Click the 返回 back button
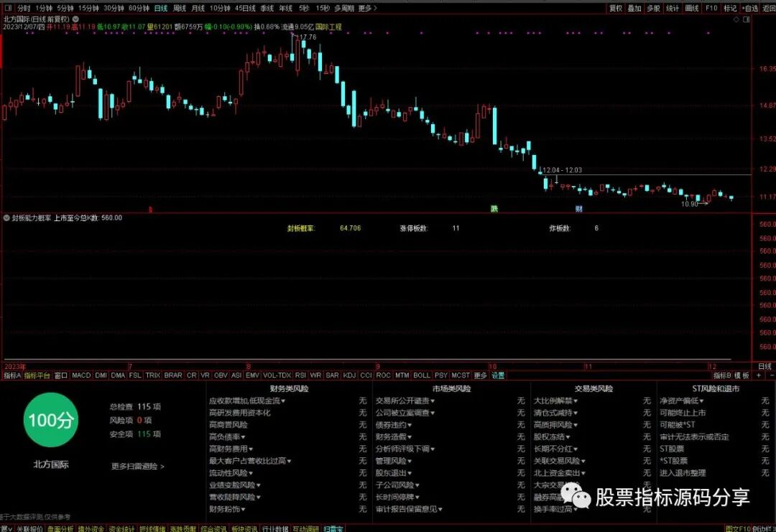This screenshot has height=532, width=776. (769, 9)
